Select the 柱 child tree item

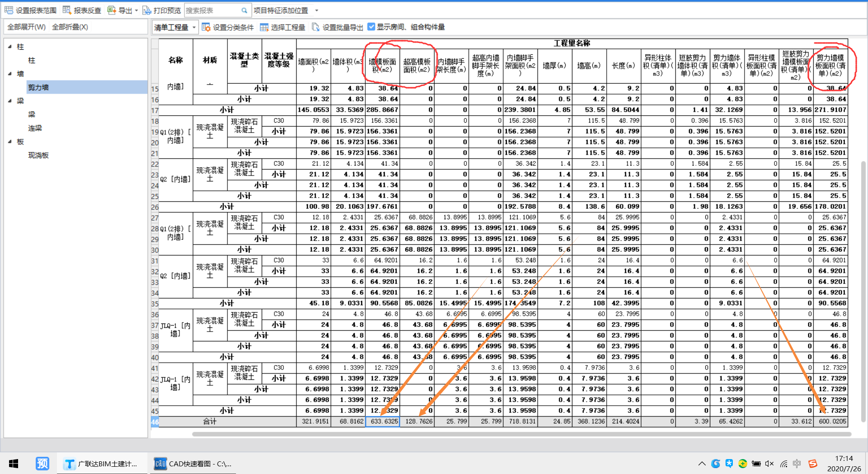tap(32, 60)
